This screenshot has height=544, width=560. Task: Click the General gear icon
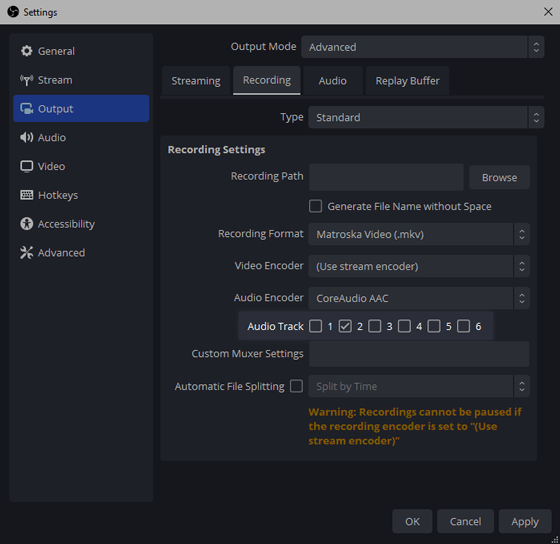(x=26, y=51)
